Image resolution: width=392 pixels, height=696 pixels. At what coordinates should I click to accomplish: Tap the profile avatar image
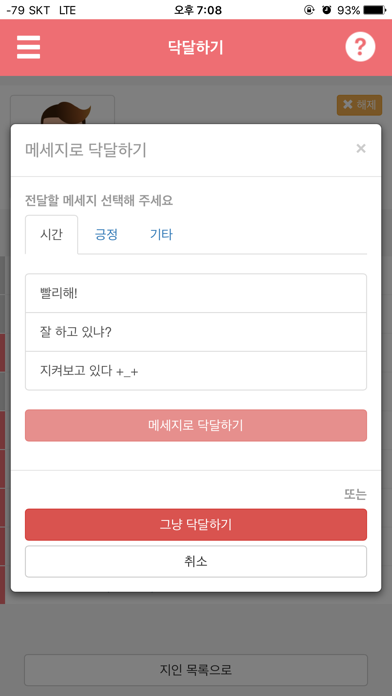[62, 110]
